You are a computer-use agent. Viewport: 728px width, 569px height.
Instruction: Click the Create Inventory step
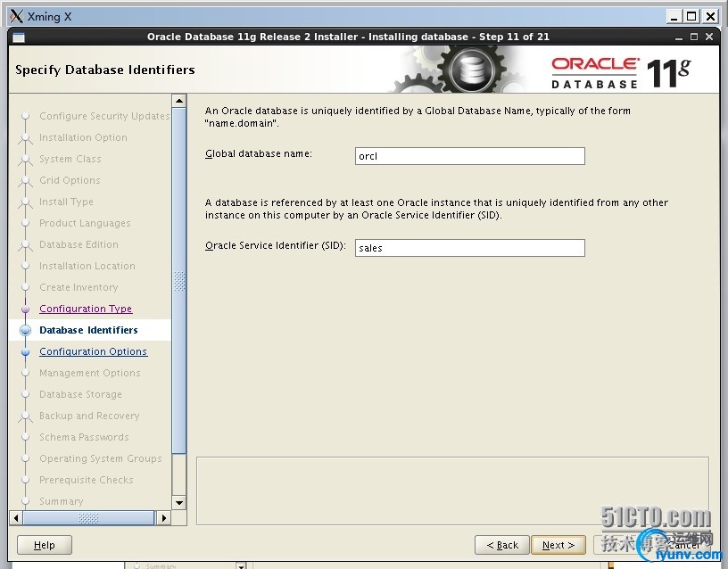[79, 287]
